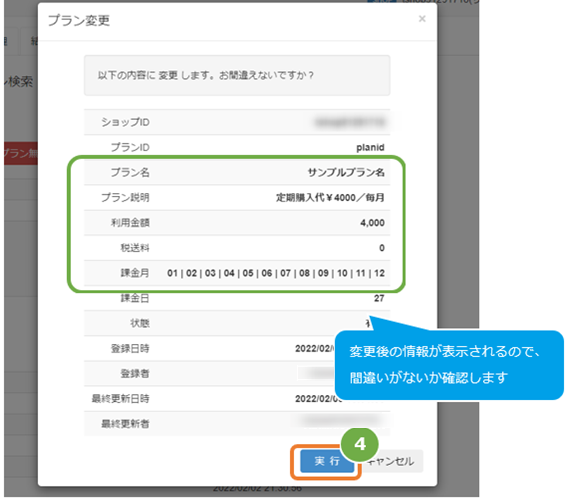This screenshot has width=568, height=503.
Task: Click the step 4 green circle badge
Action: pyautogui.click(x=360, y=444)
